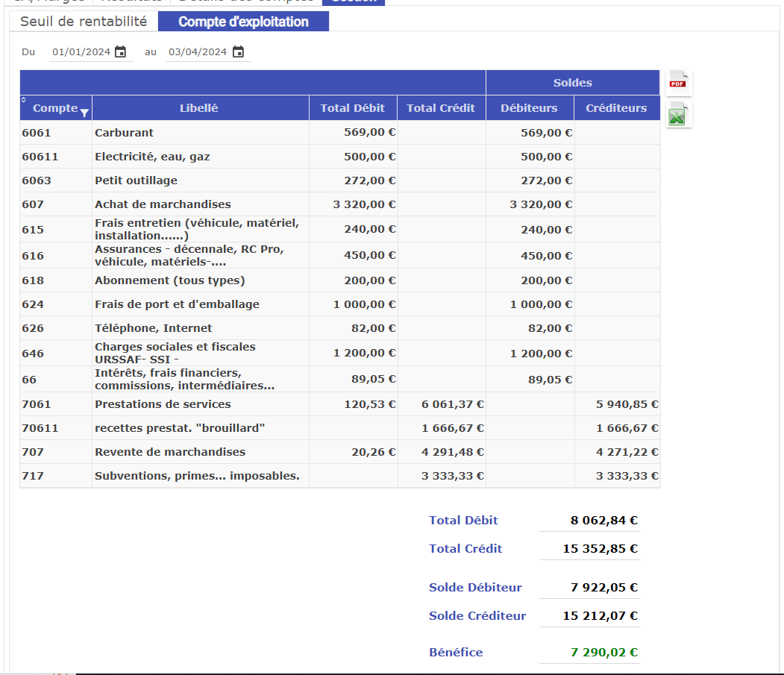784x675 pixels.
Task: Click the end date field 03/04/2024
Action: (x=198, y=52)
